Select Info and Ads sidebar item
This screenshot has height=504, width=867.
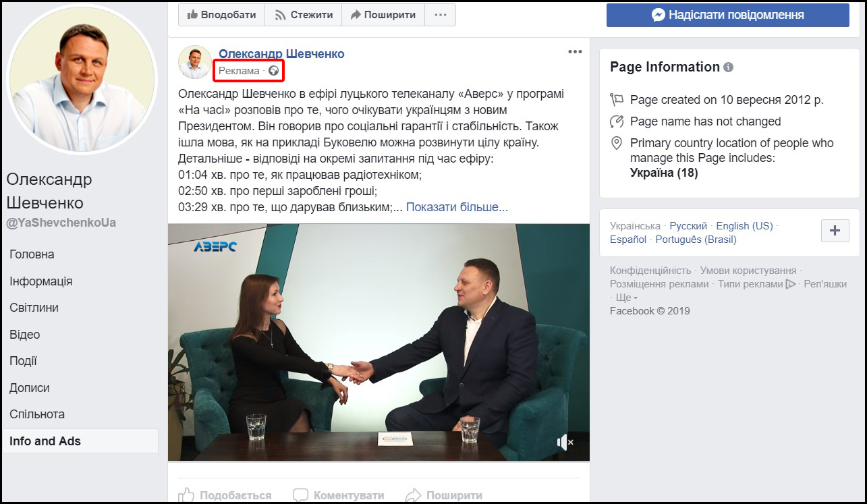point(45,441)
